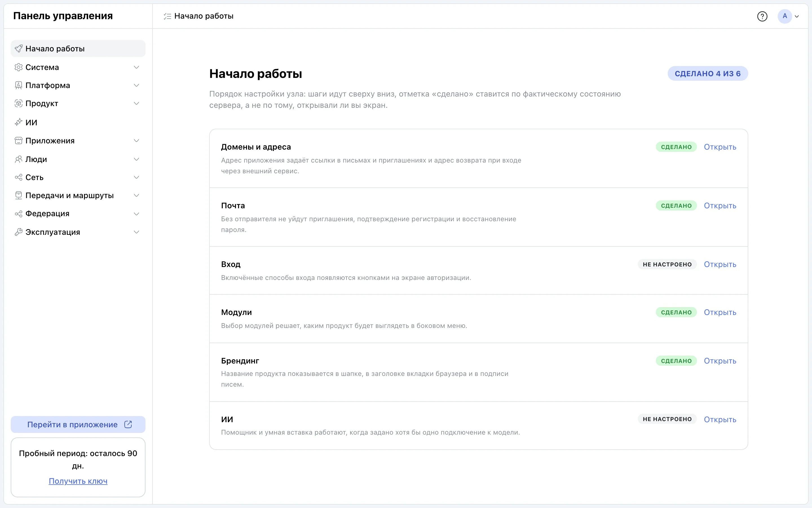Click the rocket icon beside Начало работы
This screenshot has width=812, height=508.
pos(18,49)
